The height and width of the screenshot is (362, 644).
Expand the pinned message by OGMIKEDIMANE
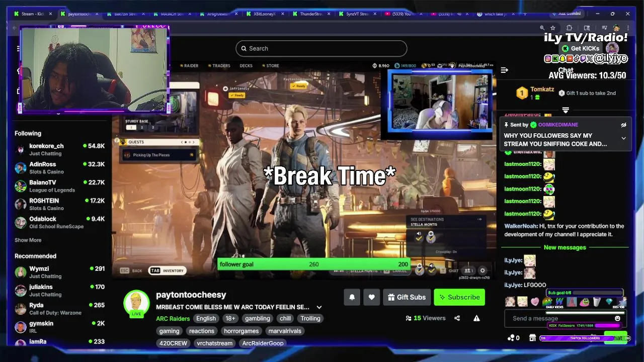click(x=623, y=138)
